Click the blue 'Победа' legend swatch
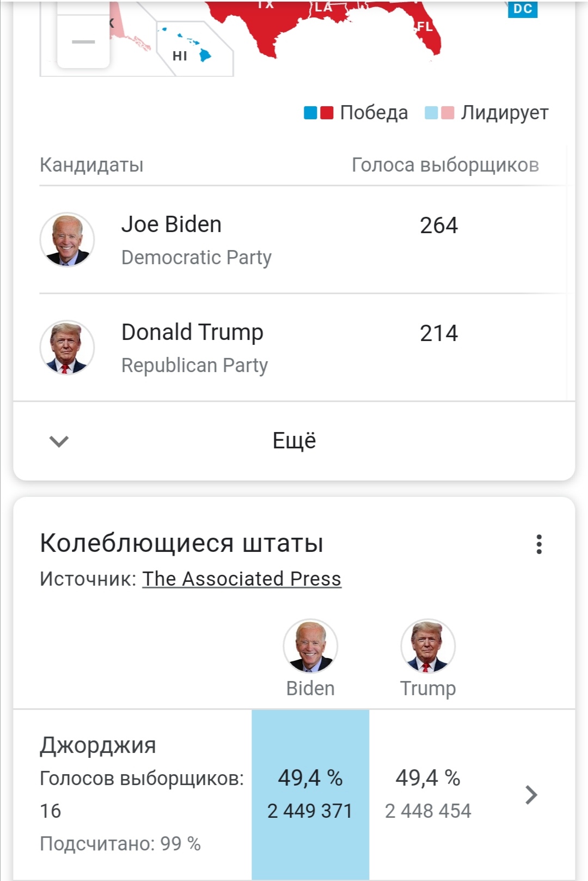The width and height of the screenshot is (588, 881). (x=310, y=113)
